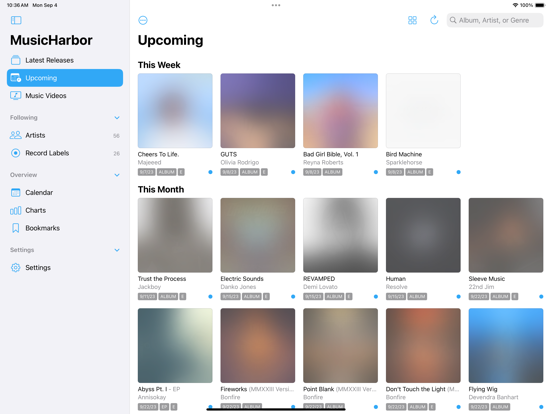Viewport: 552px width, 414px height.
Task: Open the filter circle icon
Action: coord(143,20)
